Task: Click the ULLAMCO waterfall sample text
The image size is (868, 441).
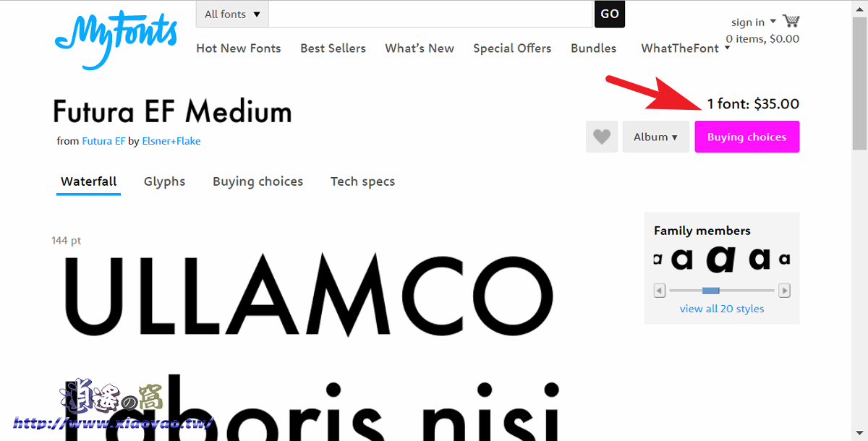Action: [x=309, y=296]
